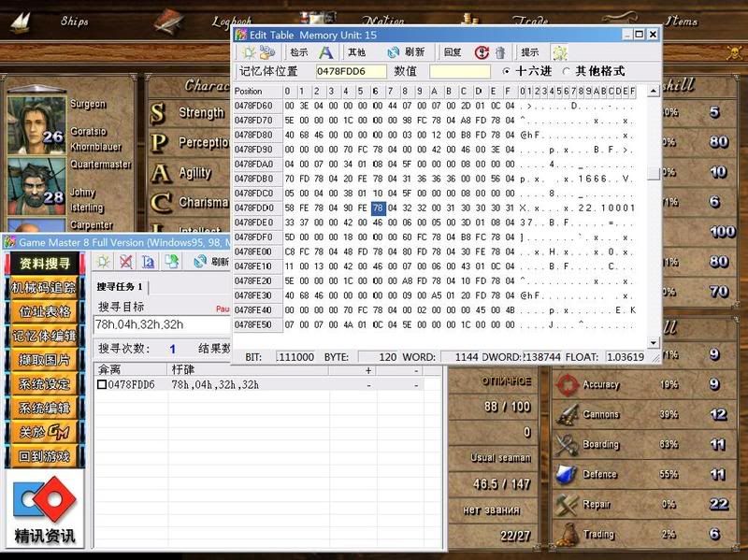Click the search target field containing 78h.04h.32h.32h
Screen dimensions: 748x560
(x=162, y=324)
